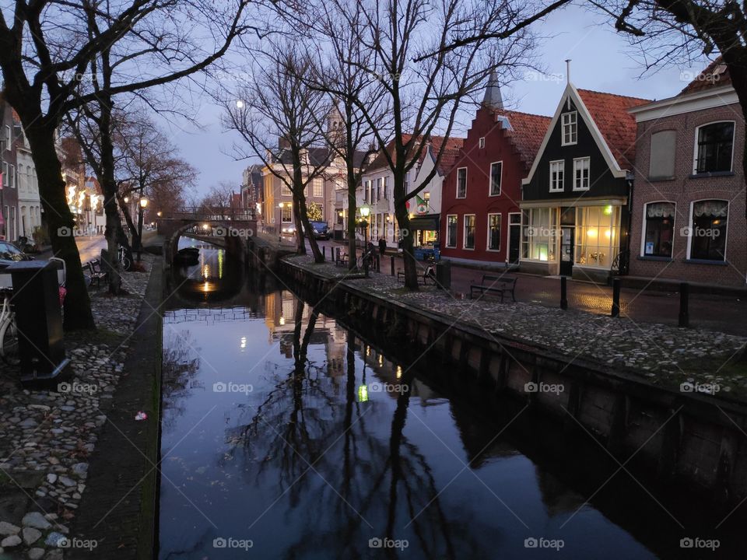
Task: Select the small red litter on left quay
Action: click(x=140, y=416)
